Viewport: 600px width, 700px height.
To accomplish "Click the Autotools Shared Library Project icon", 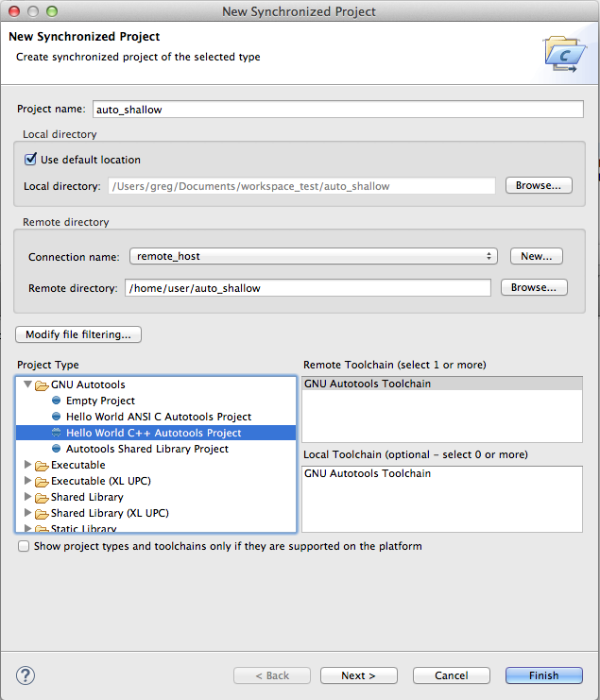I will click(x=57, y=448).
